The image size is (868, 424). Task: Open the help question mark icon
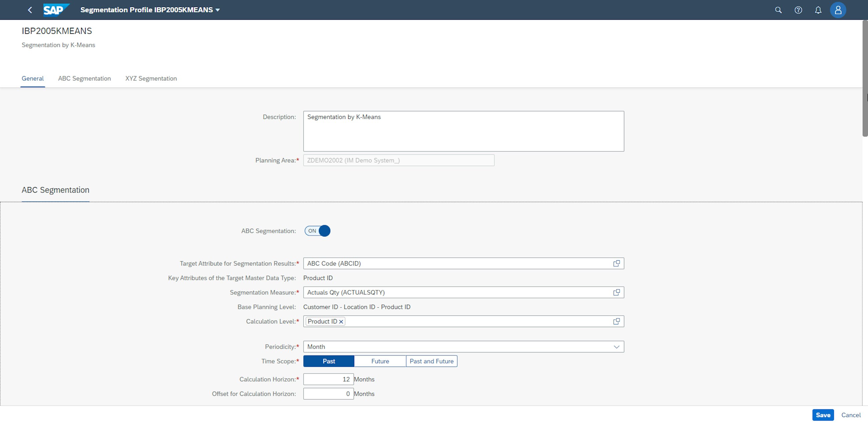click(798, 10)
